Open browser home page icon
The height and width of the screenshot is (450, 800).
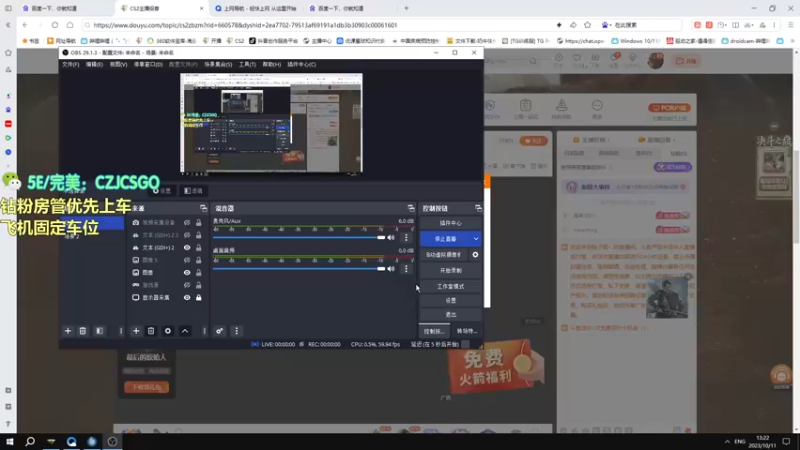pos(70,25)
